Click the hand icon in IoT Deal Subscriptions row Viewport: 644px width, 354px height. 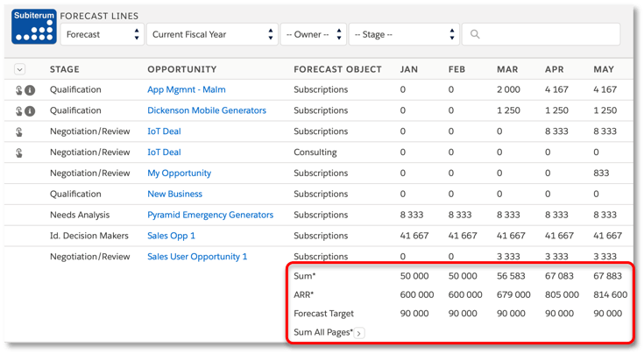(x=19, y=131)
